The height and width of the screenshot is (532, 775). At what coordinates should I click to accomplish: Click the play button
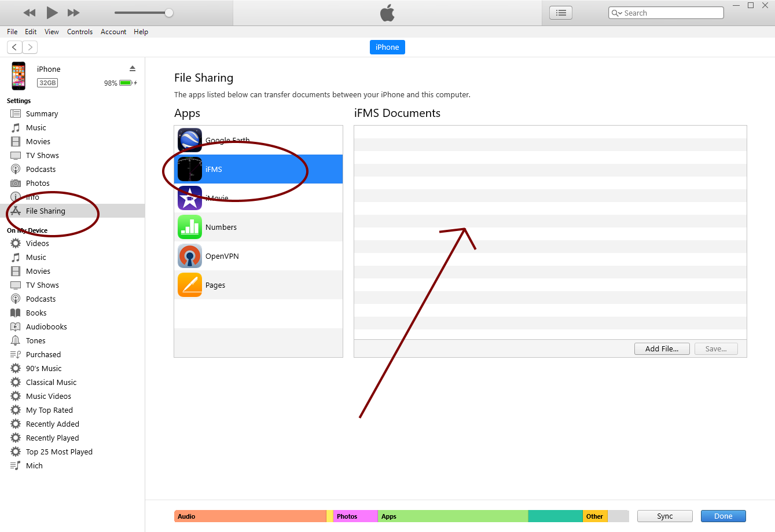point(52,13)
